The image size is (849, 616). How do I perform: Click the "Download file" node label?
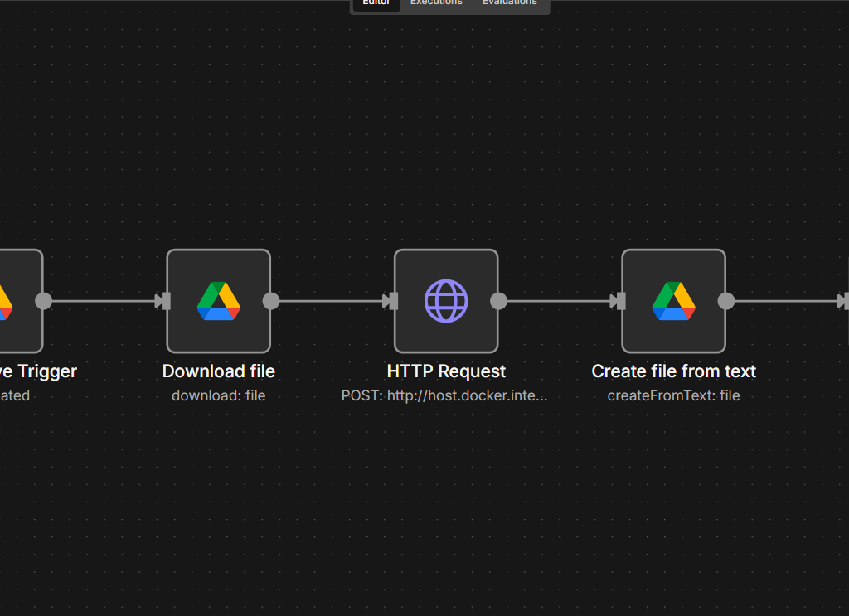[219, 371]
